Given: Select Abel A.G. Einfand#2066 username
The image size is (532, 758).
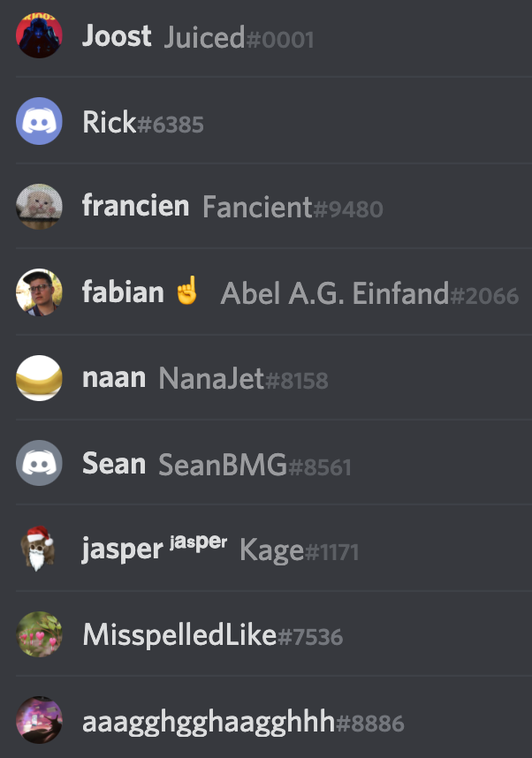Looking at the screenshot, I should 369,293.
